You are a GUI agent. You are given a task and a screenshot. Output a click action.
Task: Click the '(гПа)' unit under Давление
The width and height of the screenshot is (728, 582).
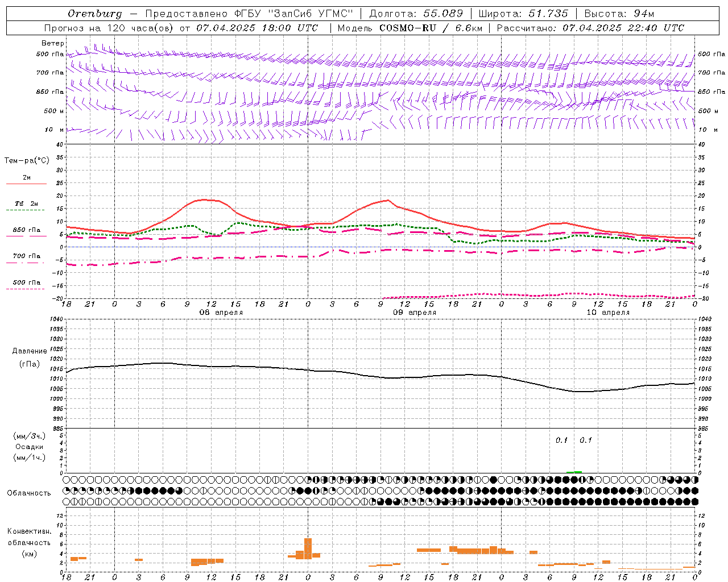(30, 364)
